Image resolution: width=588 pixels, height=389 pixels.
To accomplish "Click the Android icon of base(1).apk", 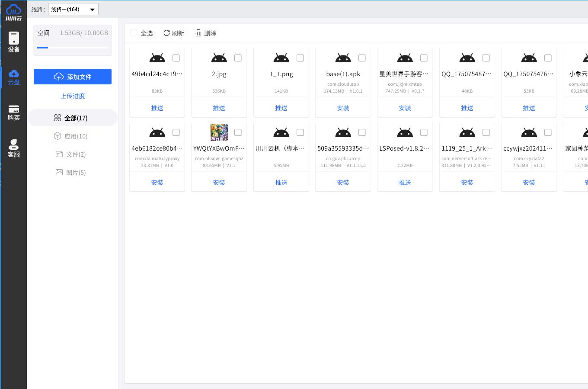I will coord(343,58).
